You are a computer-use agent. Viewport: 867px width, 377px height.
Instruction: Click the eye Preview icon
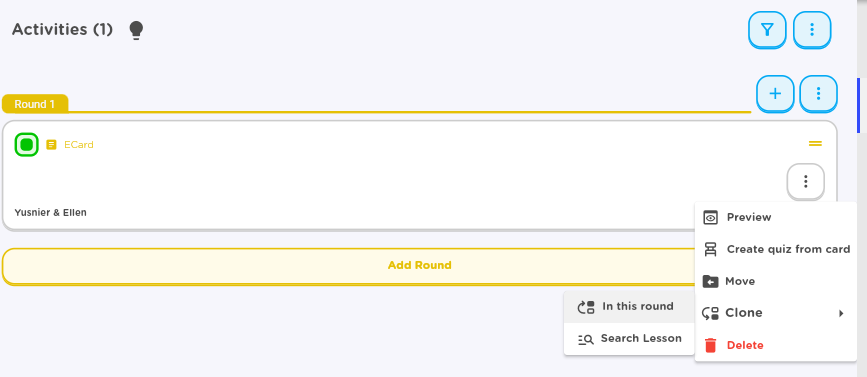(x=711, y=218)
